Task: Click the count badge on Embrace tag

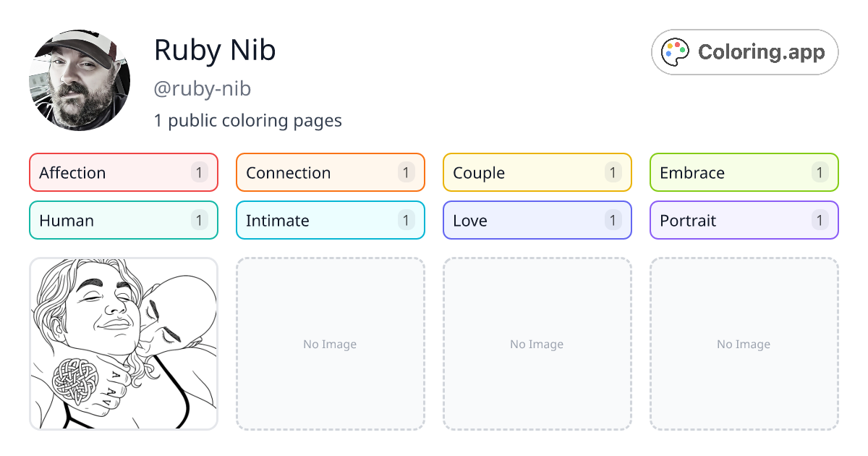Action: click(820, 172)
